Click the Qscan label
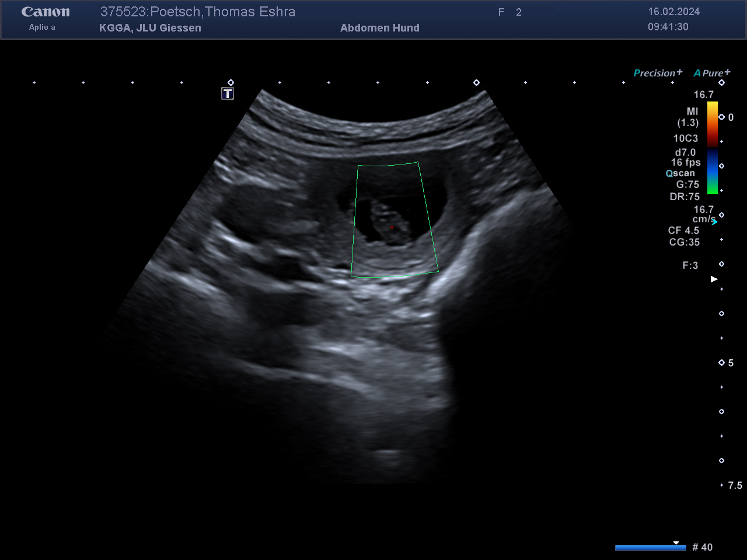747x560 pixels. pyautogui.click(x=680, y=173)
